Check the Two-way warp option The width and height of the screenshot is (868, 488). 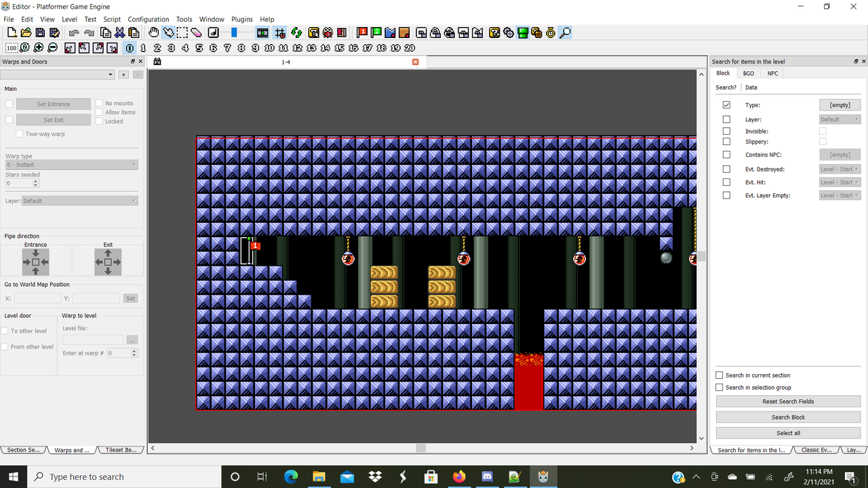(x=19, y=134)
